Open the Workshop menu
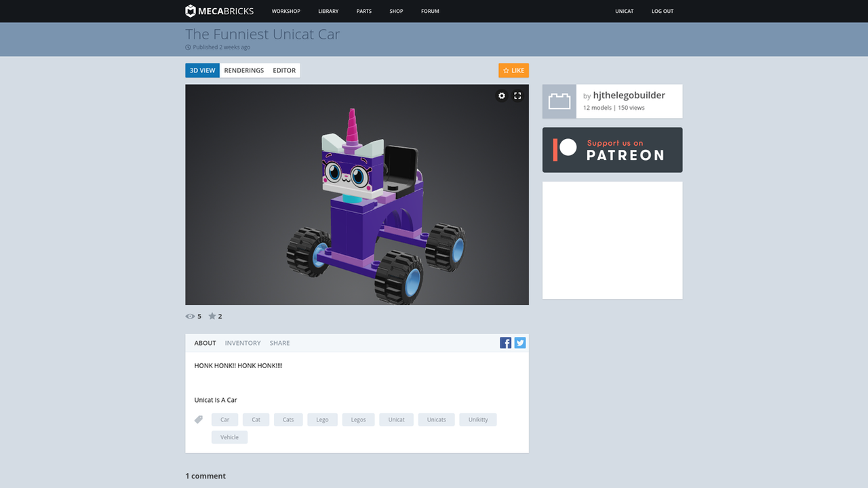Viewport: 868px width, 488px height. point(286,12)
